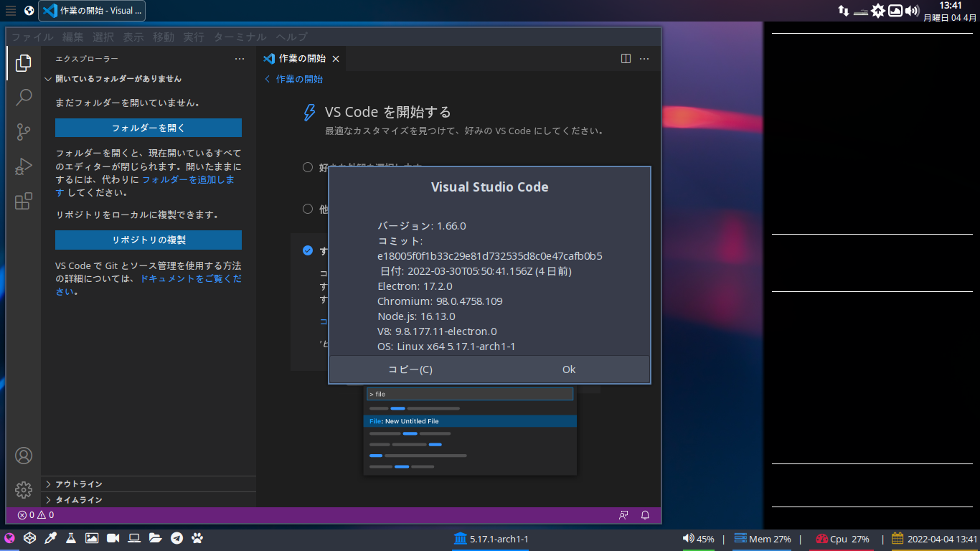Open the 実行 menu
This screenshot has width=980, height=551.
coord(194,37)
